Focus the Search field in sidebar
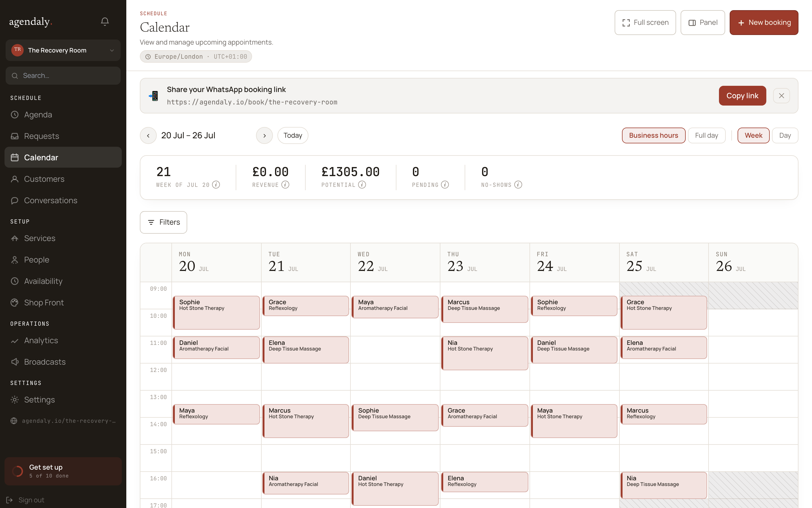Image resolution: width=812 pixels, height=508 pixels. click(63, 76)
